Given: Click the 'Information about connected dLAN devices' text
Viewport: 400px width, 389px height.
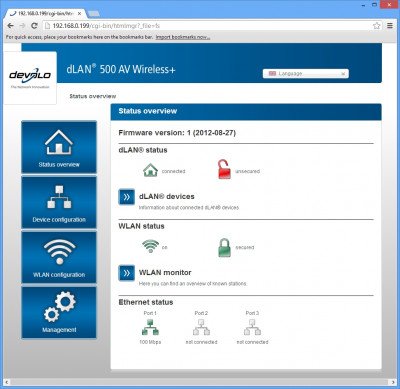Looking at the screenshot, I should (x=189, y=208).
